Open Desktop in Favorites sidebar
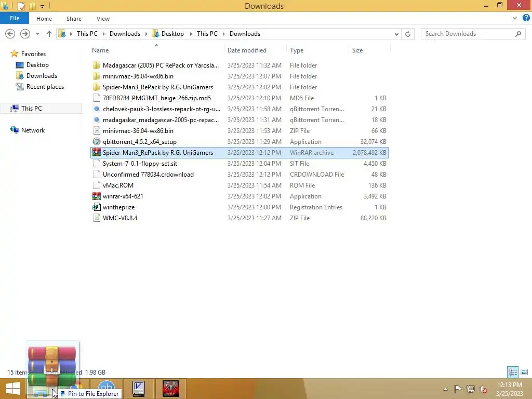 point(37,65)
